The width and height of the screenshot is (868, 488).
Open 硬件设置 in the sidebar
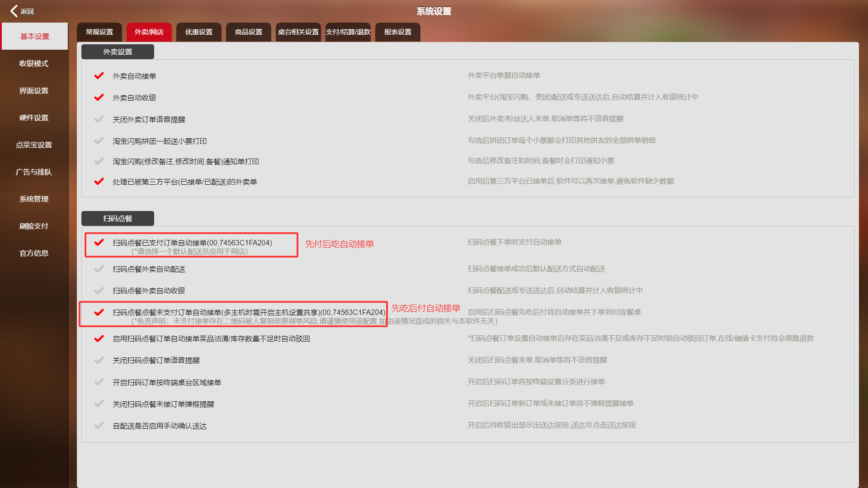(34, 117)
